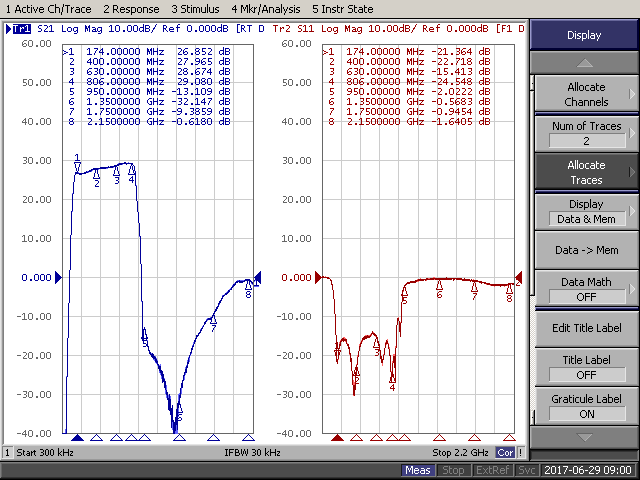The image size is (640, 480).
Task: Click S11 reference level red arrow marker
Action: (x=318, y=278)
